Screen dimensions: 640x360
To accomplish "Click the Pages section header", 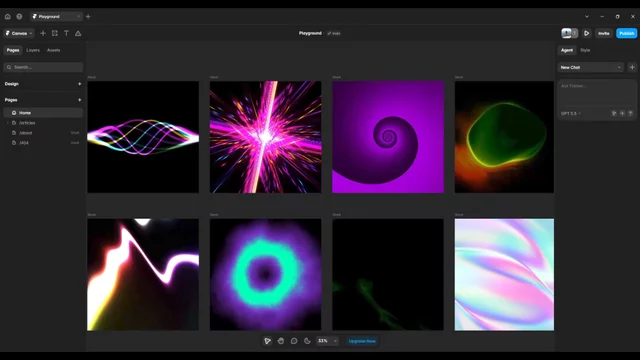I will coord(11,100).
